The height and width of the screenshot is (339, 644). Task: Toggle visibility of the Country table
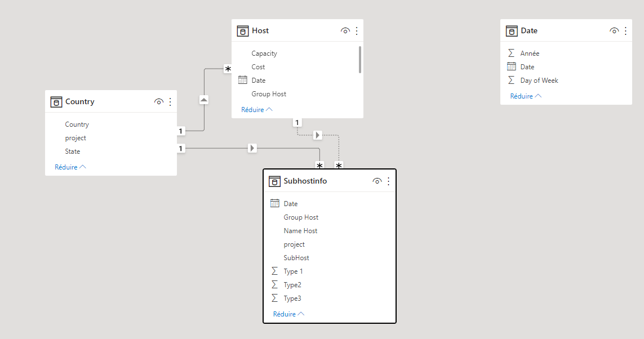pyautogui.click(x=158, y=102)
